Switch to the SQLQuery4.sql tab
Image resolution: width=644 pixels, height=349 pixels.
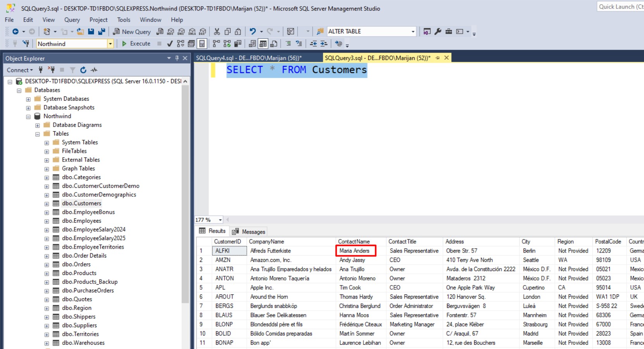click(x=248, y=58)
